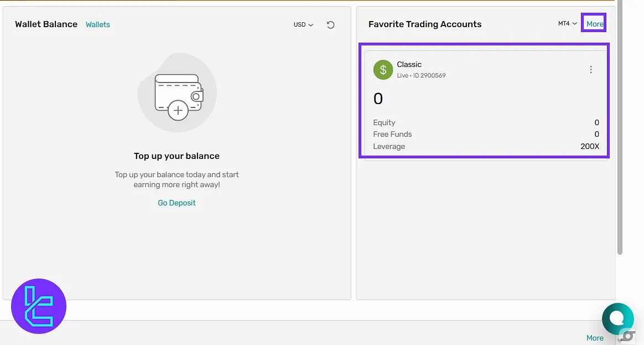
Task: Click the wallet illustration with plus sign
Action: (177, 92)
